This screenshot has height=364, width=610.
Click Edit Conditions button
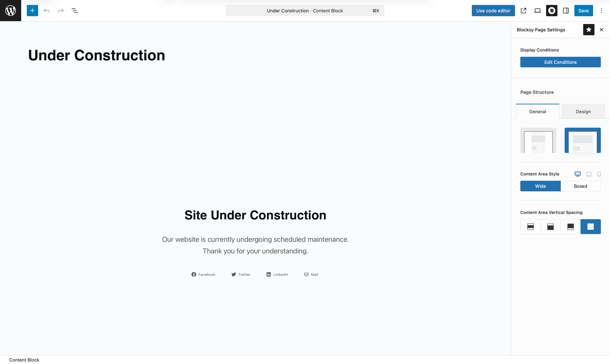(x=560, y=62)
